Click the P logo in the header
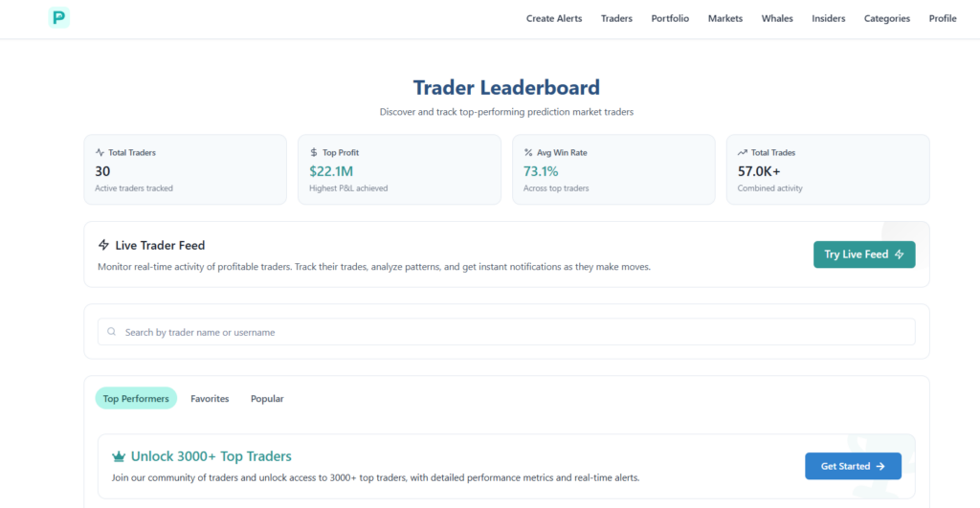The image size is (980, 508). point(58,17)
